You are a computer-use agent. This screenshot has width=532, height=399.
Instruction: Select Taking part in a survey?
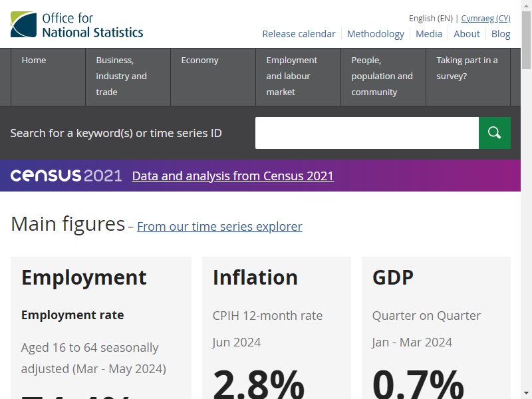(x=468, y=77)
